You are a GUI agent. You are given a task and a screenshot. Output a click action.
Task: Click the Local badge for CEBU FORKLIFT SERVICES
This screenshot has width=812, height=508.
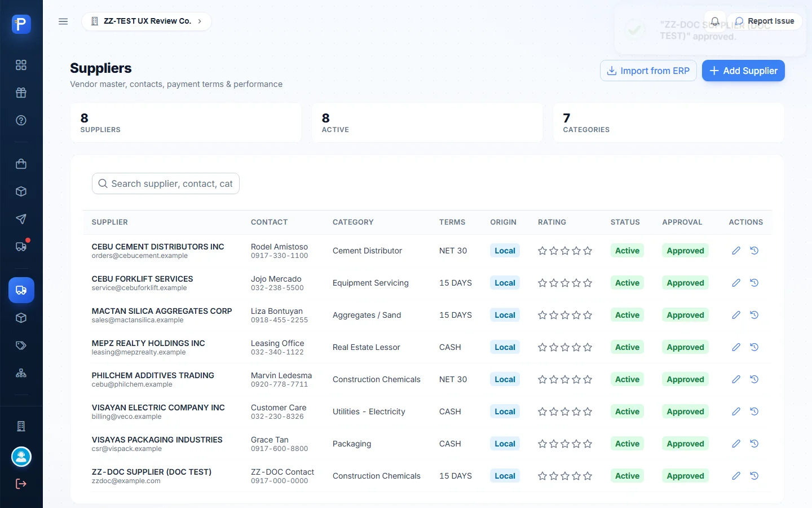[505, 283]
